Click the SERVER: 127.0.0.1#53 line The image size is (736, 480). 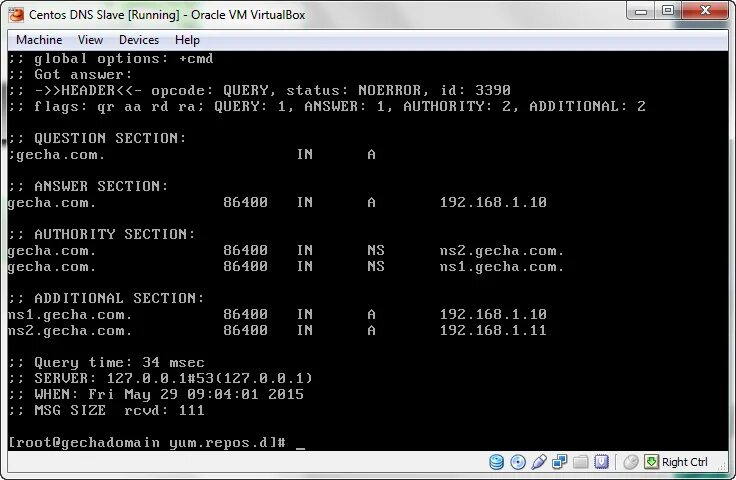pyautogui.click(x=160, y=378)
